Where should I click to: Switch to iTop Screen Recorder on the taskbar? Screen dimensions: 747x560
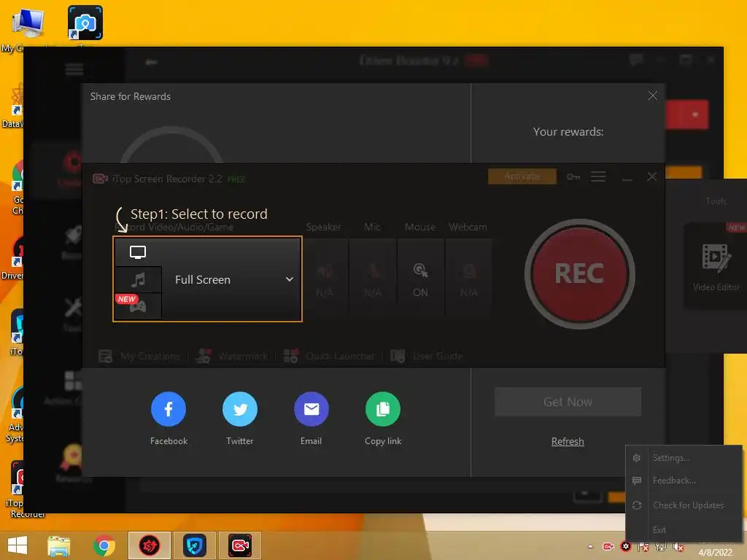pos(240,545)
